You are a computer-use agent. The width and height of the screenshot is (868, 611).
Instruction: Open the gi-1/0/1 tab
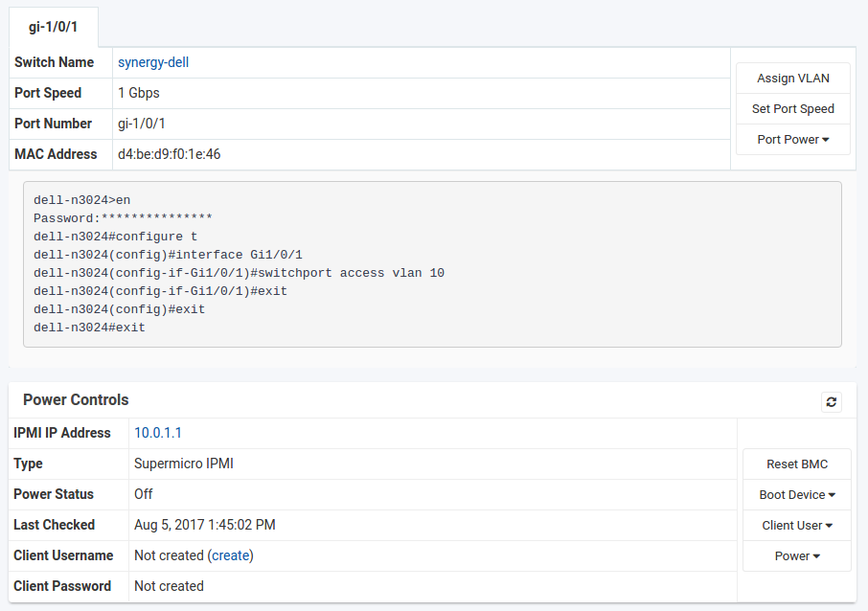pos(53,27)
